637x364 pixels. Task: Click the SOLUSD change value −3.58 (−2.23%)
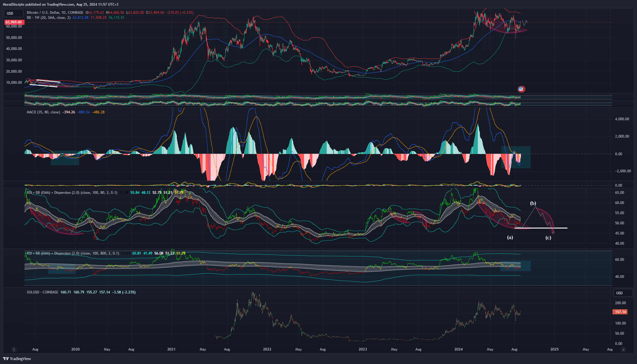tap(124, 292)
